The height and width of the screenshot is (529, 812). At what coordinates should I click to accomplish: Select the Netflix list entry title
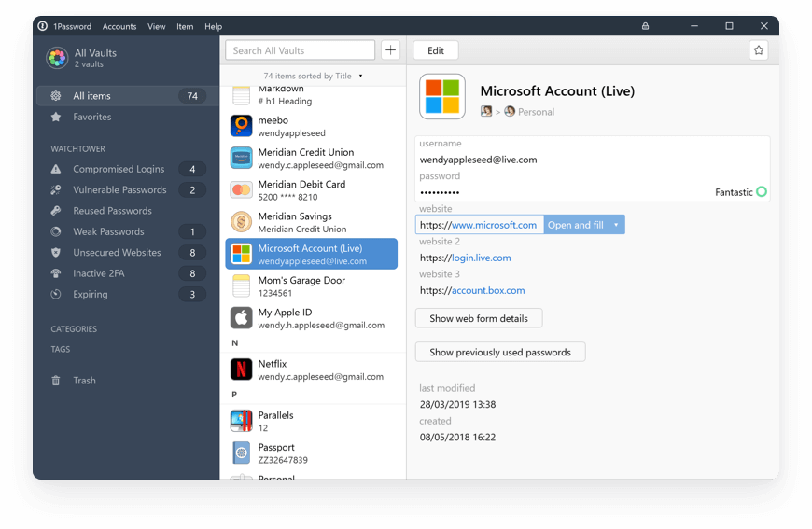click(x=273, y=363)
